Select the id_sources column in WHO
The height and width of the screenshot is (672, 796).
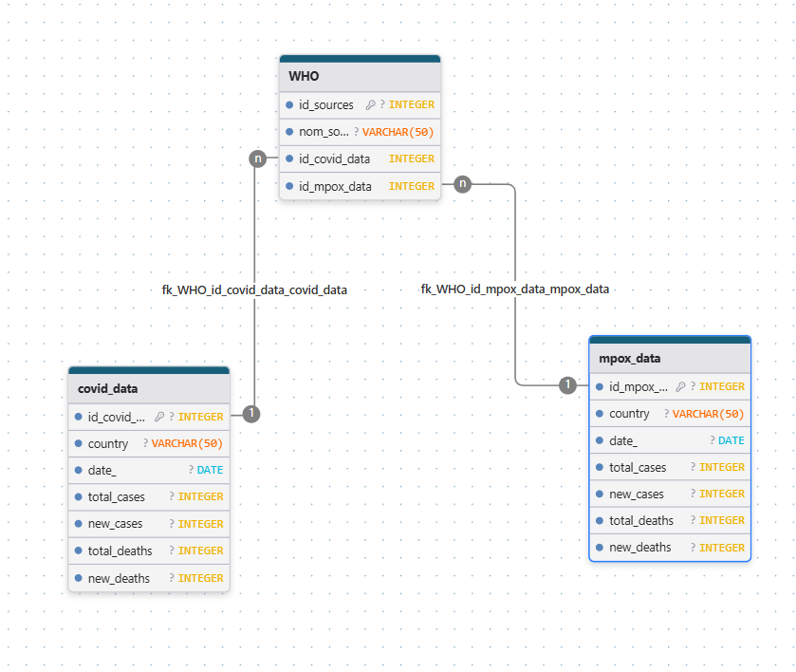[x=360, y=104]
